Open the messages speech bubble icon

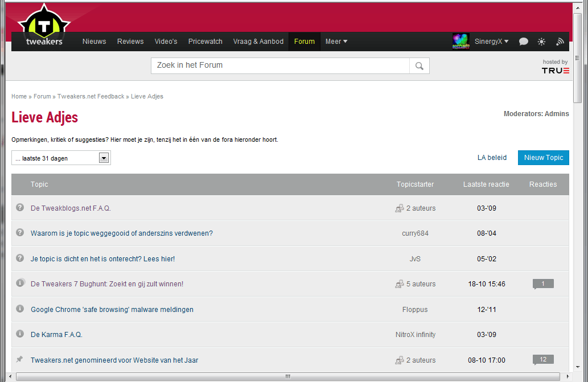524,42
